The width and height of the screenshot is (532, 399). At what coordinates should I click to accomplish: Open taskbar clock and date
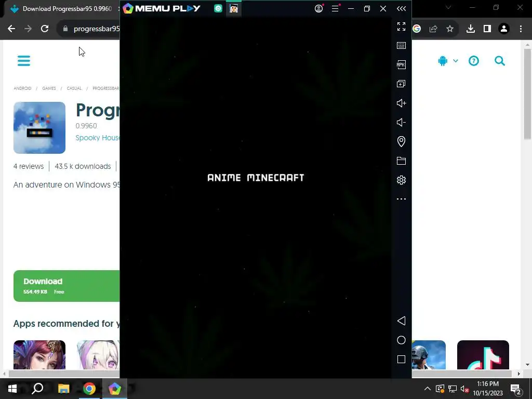pyautogui.click(x=487, y=389)
